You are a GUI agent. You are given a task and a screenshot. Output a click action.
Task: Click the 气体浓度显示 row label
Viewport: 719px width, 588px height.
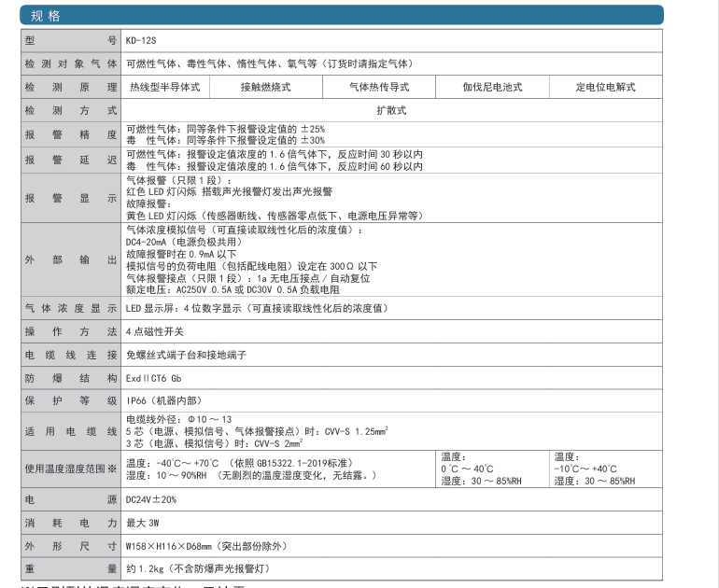point(71,308)
